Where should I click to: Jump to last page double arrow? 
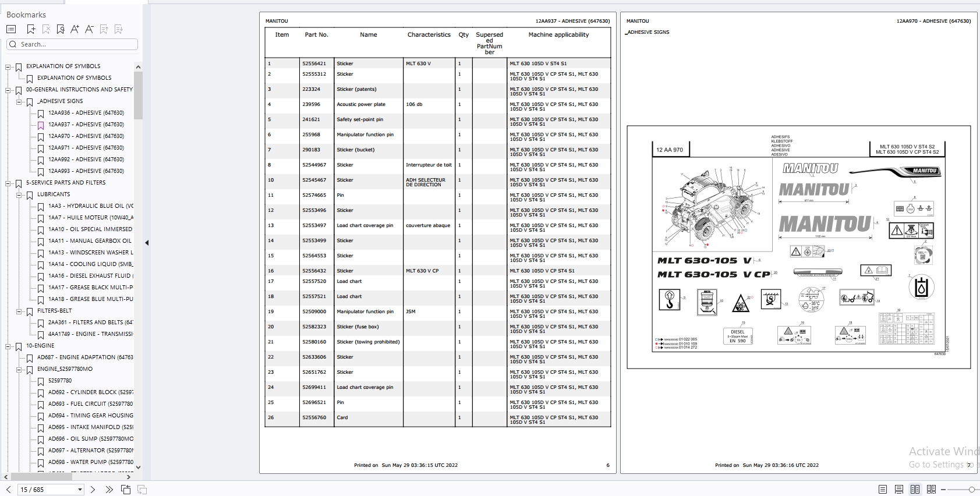click(109, 490)
